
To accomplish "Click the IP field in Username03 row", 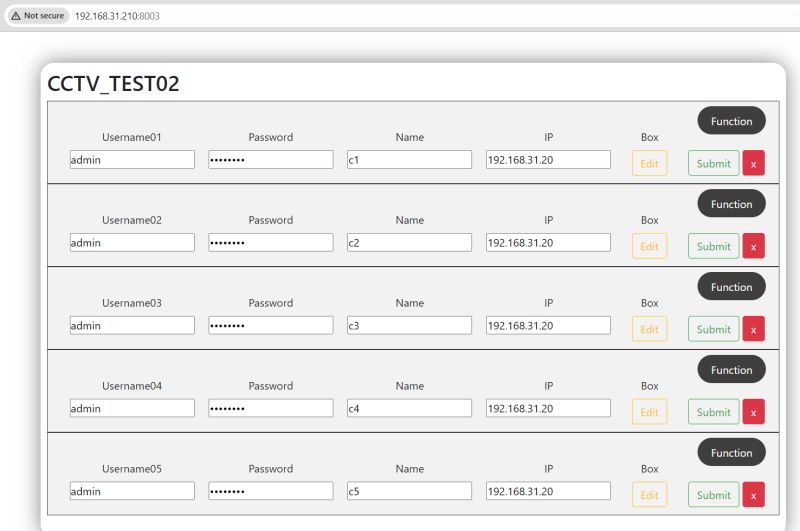I will coord(548,325).
